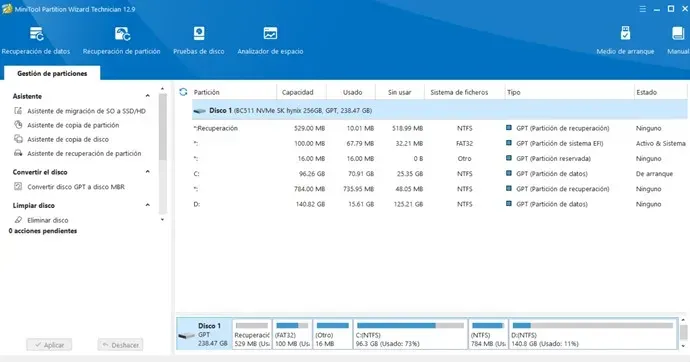
Task: Select D:(NTFS) block in disk map
Action: (593, 334)
